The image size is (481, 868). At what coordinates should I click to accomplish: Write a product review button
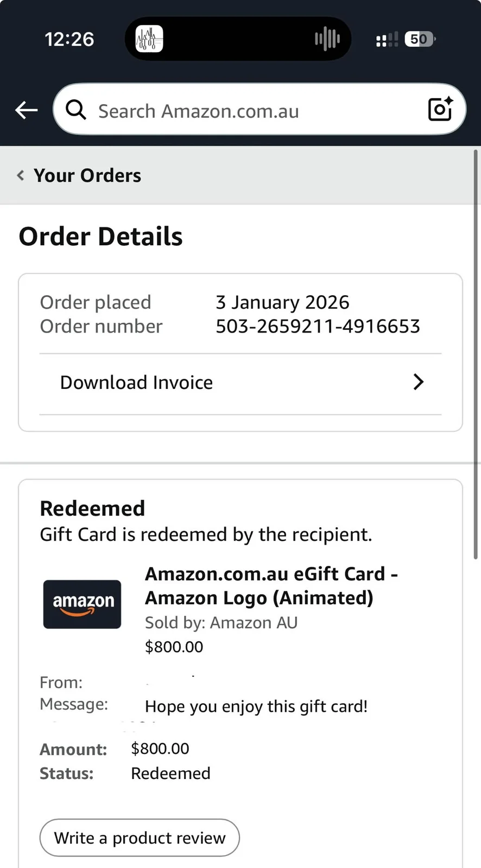tap(140, 838)
